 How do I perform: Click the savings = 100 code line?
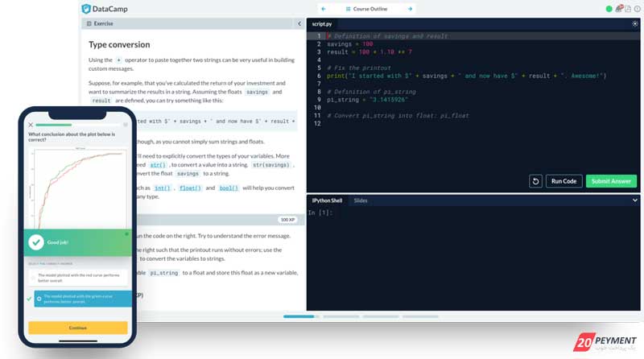(x=350, y=44)
